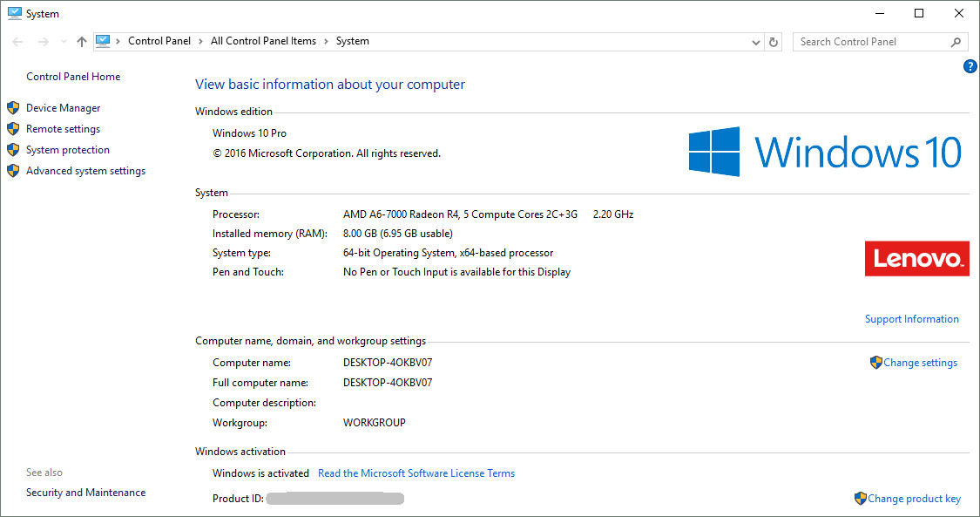The width and height of the screenshot is (980, 517).
Task: Click the redacted Product ID value
Action: [x=335, y=498]
